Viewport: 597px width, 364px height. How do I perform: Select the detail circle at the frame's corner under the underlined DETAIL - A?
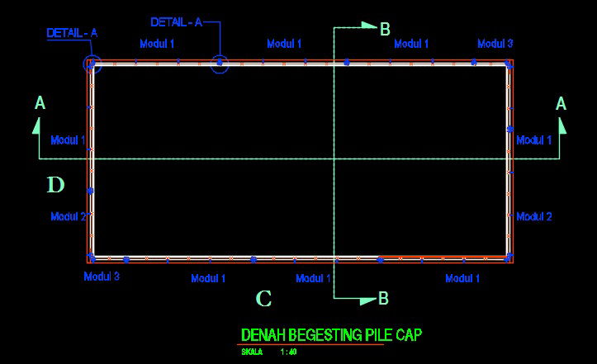(x=92, y=64)
